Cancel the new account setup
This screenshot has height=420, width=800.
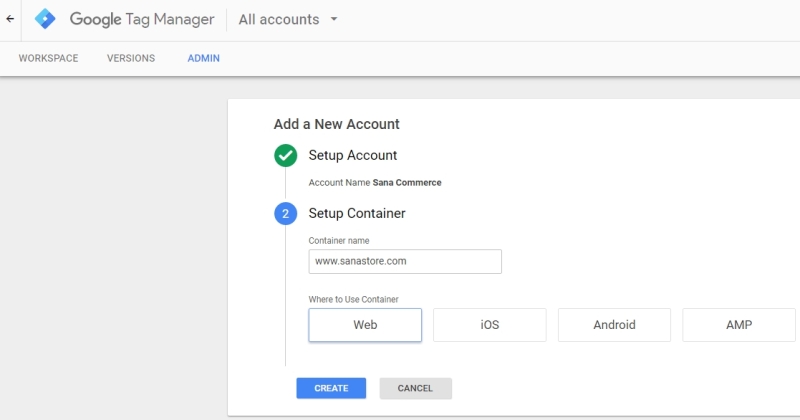coord(415,388)
